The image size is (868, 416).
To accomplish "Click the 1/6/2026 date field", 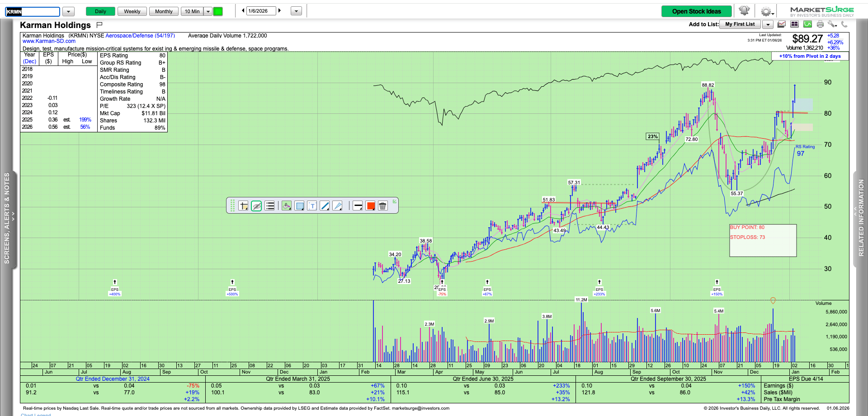I will click(260, 11).
